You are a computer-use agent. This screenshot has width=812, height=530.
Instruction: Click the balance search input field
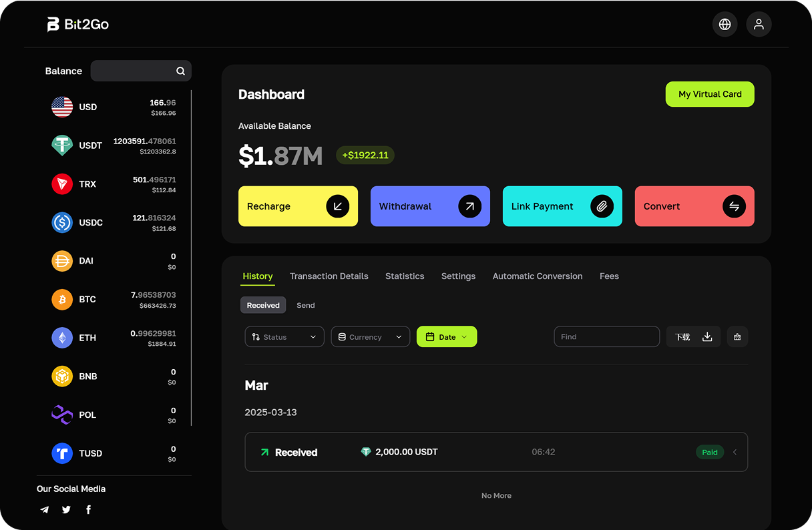141,71
